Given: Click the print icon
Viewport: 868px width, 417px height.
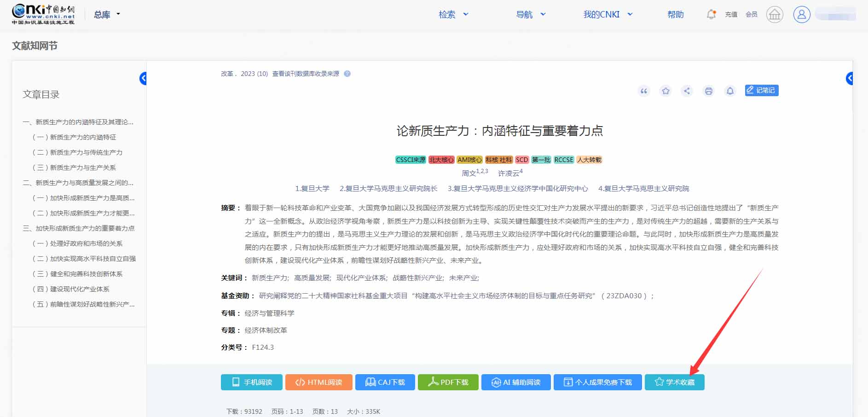Looking at the screenshot, I should pos(708,91).
